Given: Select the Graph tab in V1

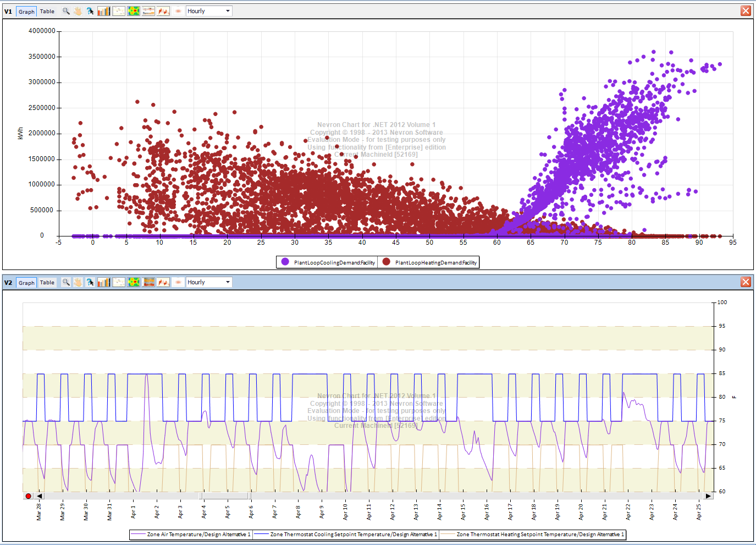Looking at the screenshot, I should 26,12.
